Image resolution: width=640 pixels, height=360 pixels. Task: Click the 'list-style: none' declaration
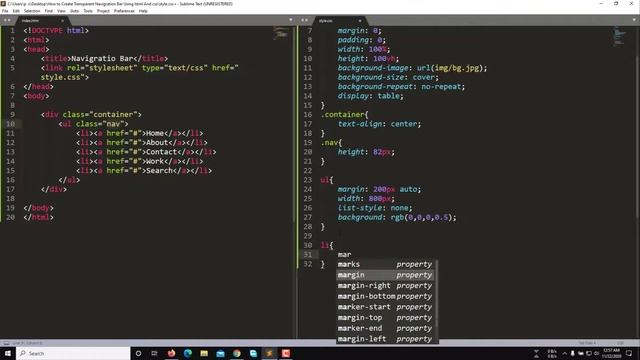tap(375, 208)
